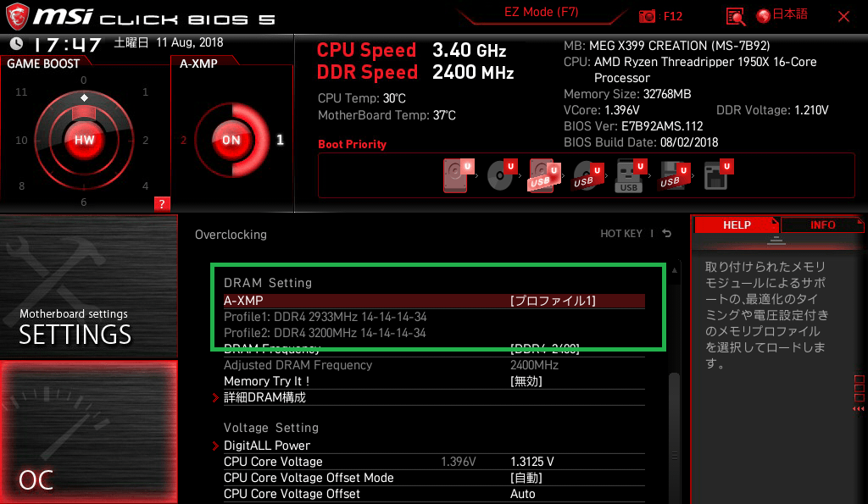Click the date 11 Aug, 2018
868x504 pixels.
(x=189, y=42)
